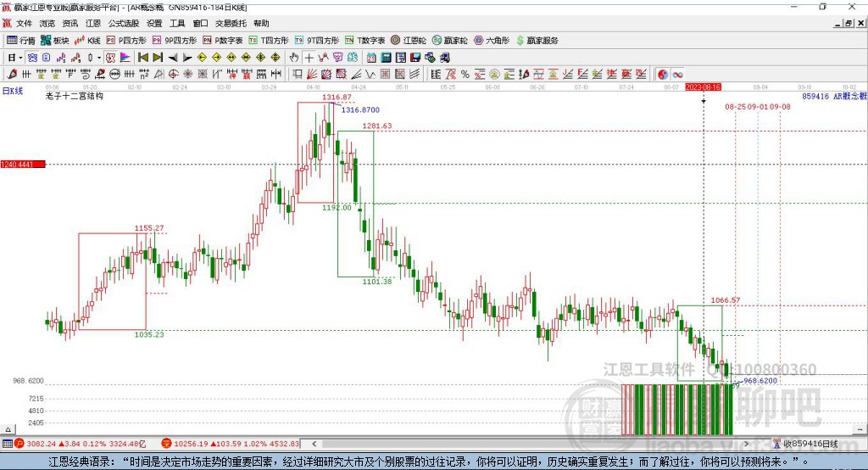Viewport: 868px width, 470px height.
Task: Open the P数字表 tool
Action: [x=223, y=41]
